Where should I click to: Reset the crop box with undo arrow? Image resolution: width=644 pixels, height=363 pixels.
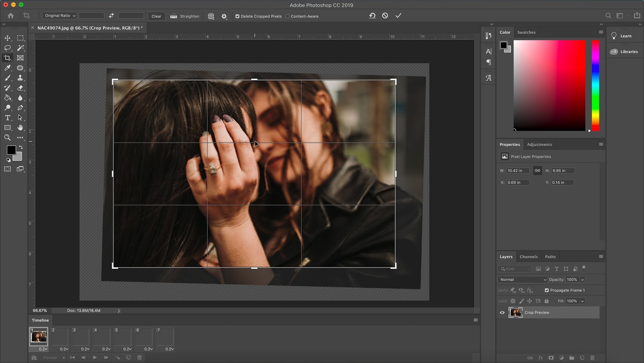click(x=372, y=16)
